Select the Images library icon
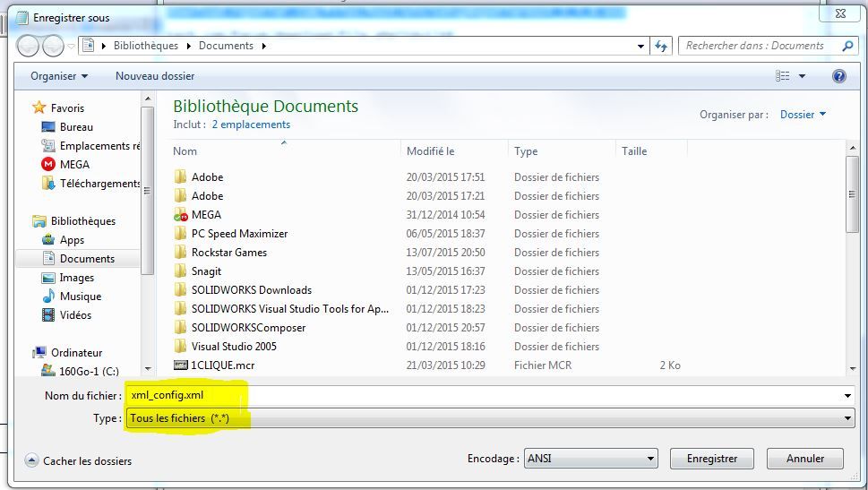This screenshot has height=490, width=868. (x=48, y=278)
